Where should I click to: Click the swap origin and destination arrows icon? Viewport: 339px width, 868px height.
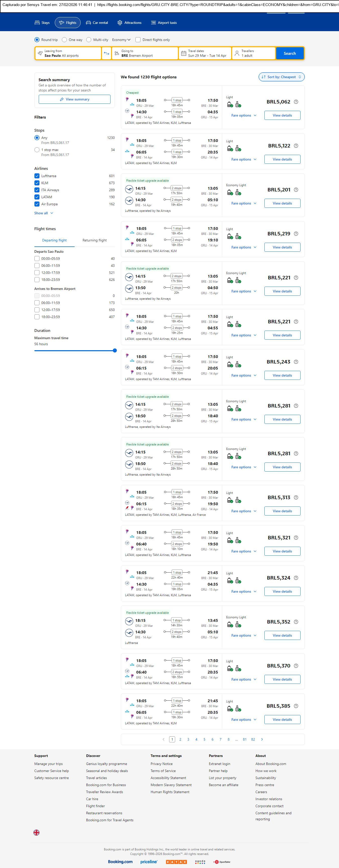(x=107, y=53)
